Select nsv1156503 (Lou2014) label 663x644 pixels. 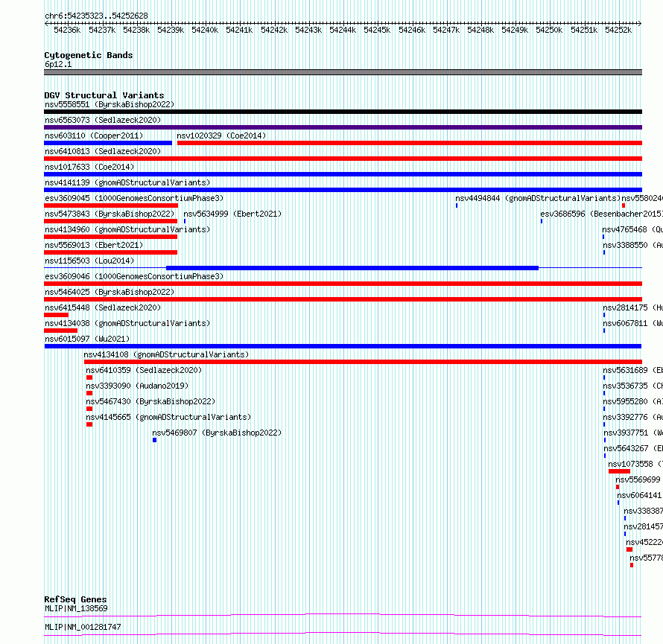pyautogui.click(x=89, y=261)
